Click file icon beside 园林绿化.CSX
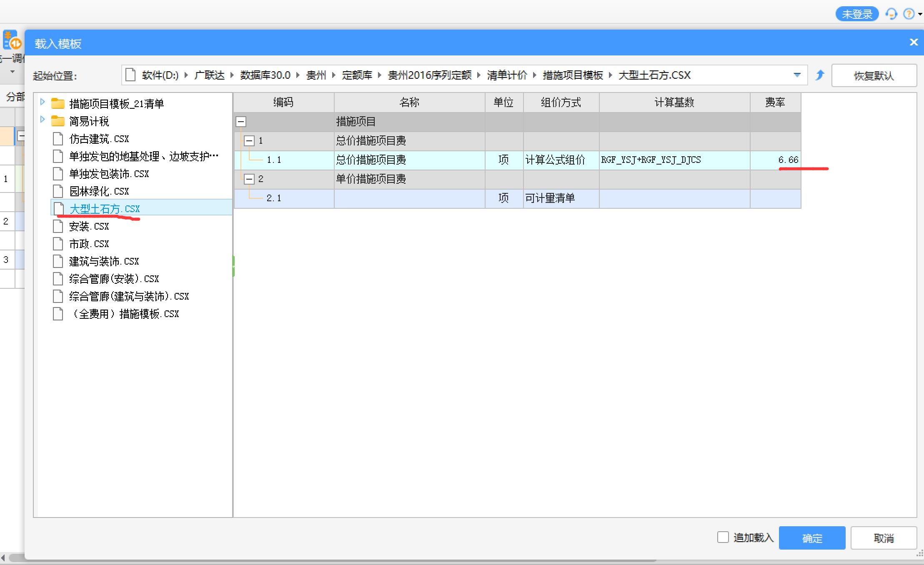Viewport: 924px width, 565px height. click(x=58, y=191)
